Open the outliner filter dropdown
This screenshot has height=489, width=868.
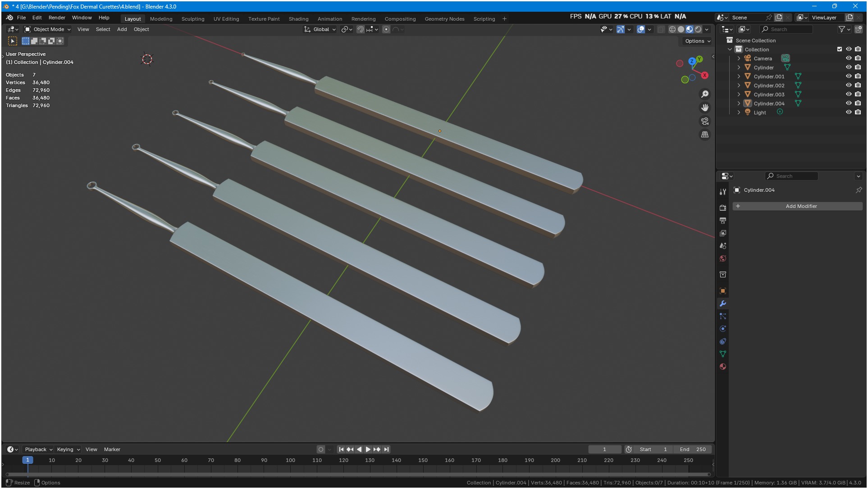[844, 29]
